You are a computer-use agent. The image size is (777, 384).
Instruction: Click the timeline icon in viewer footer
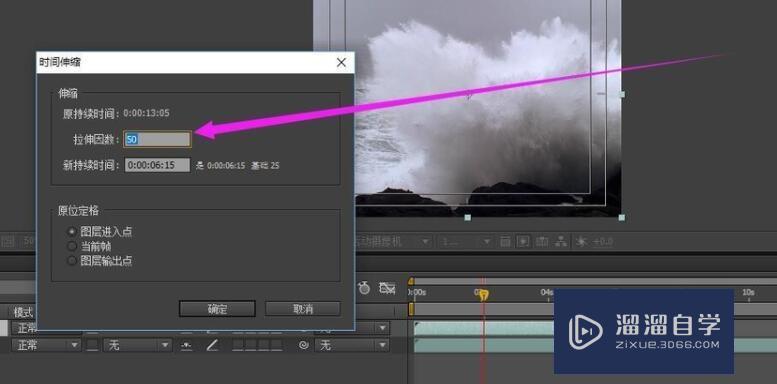click(x=543, y=242)
